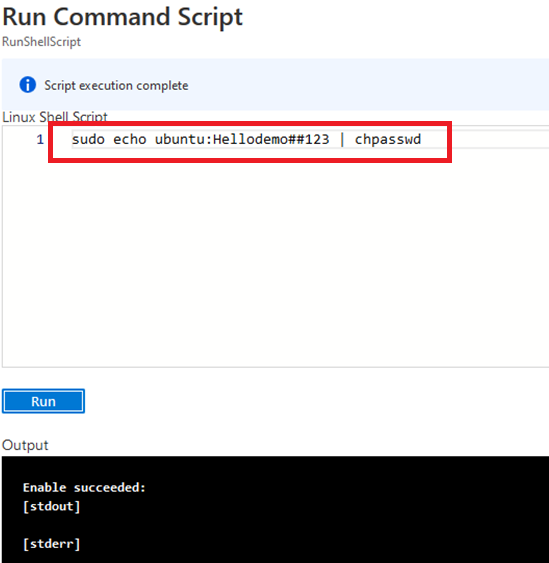The height and width of the screenshot is (563, 549).
Task: Click the 'RunShellScript' subtitle
Action: [41, 42]
